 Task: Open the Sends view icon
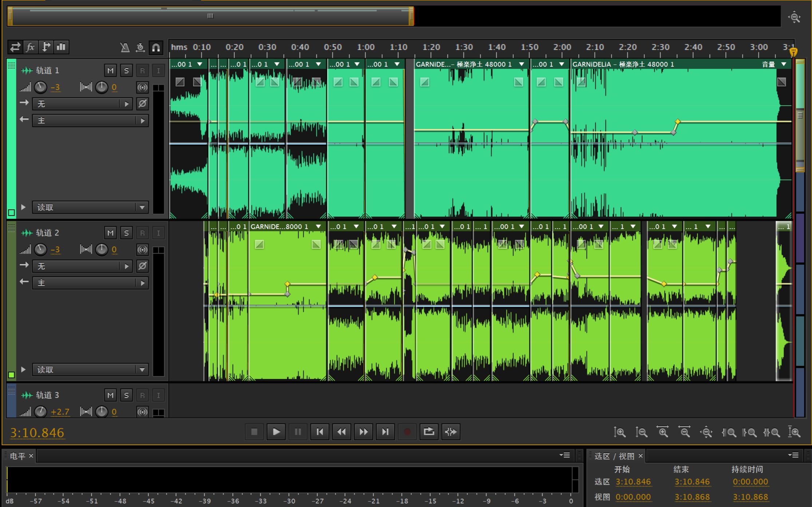(x=46, y=47)
